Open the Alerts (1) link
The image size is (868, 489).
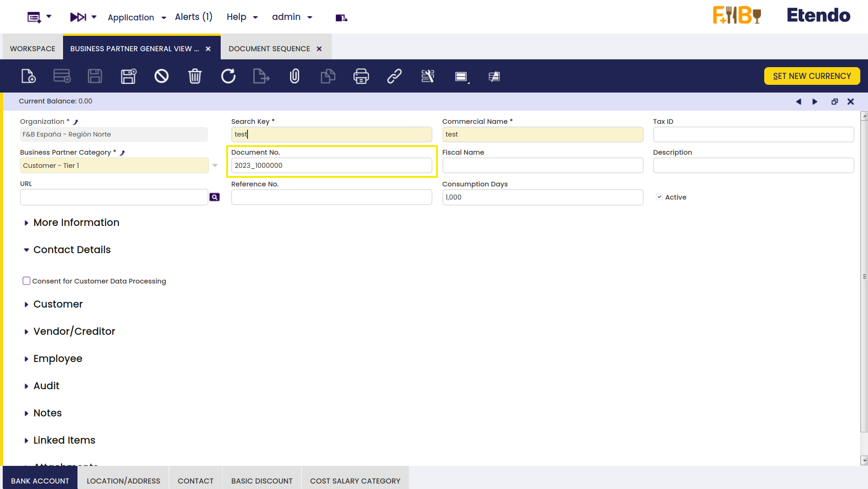click(194, 17)
